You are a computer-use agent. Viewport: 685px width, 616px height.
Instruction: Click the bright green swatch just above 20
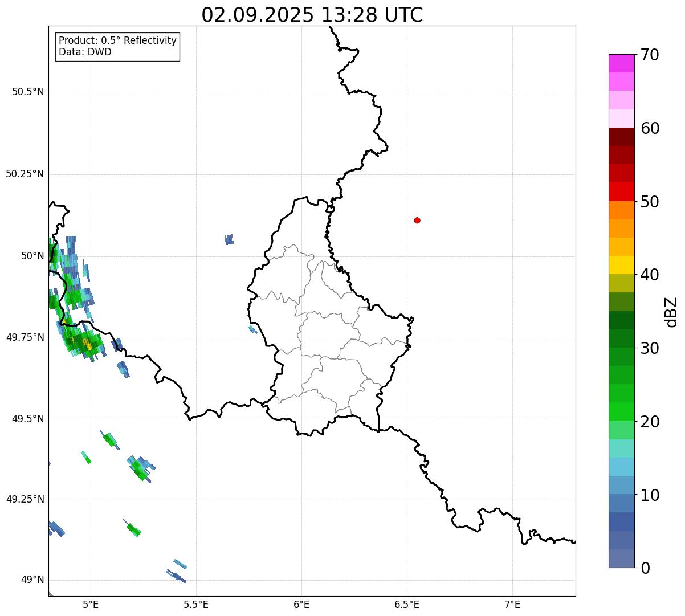tap(621, 412)
